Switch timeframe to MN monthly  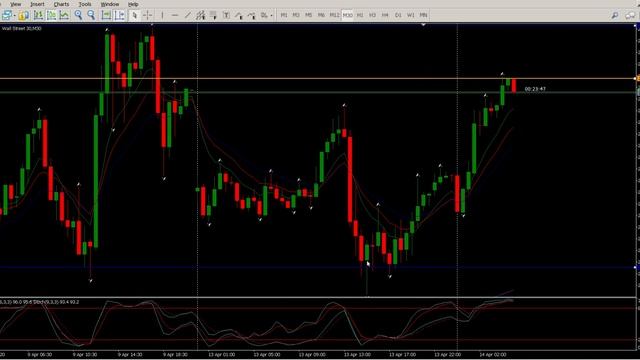[423, 16]
